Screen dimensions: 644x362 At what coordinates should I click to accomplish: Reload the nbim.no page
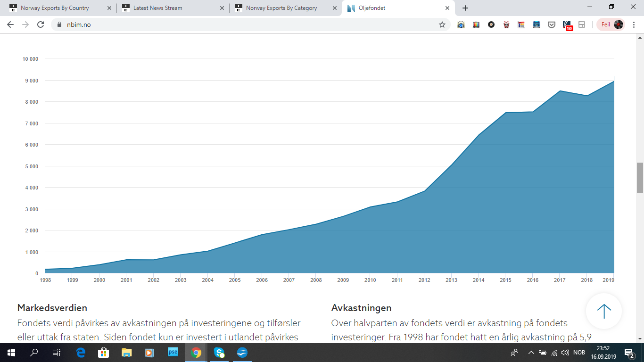click(41, 25)
